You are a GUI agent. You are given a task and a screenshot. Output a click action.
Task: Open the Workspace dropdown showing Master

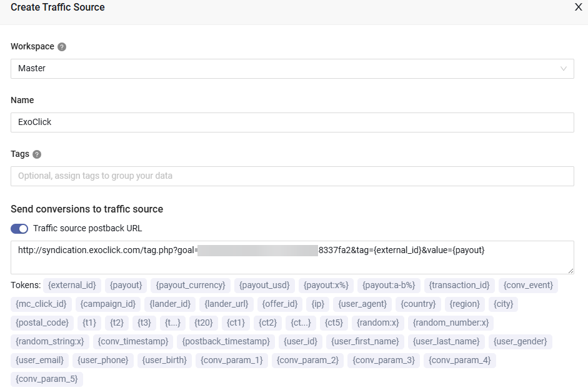(292, 69)
